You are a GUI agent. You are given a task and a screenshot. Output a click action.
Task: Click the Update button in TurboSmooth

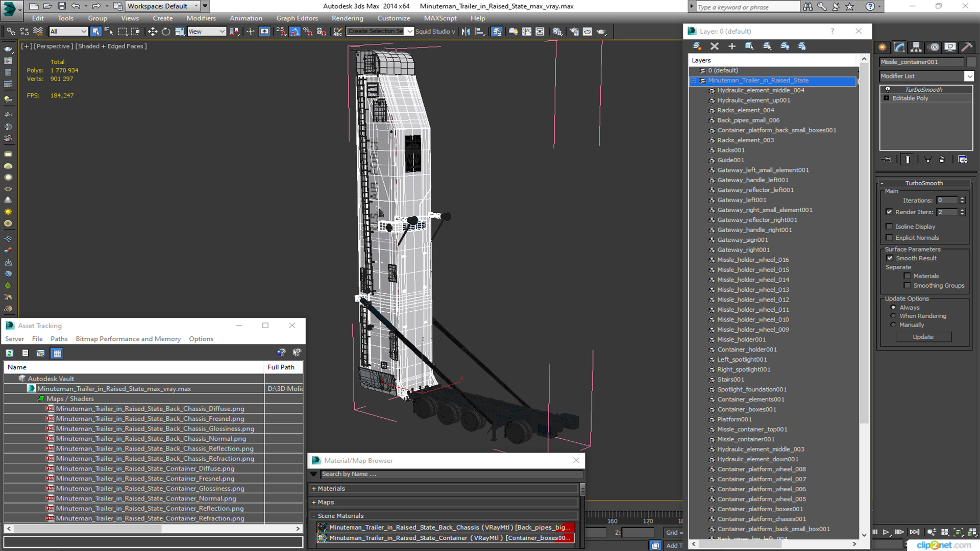click(x=923, y=337)
